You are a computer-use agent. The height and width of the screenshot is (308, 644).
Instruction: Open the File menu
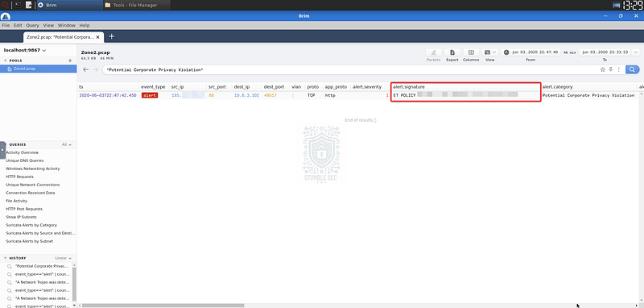(6, 25)
